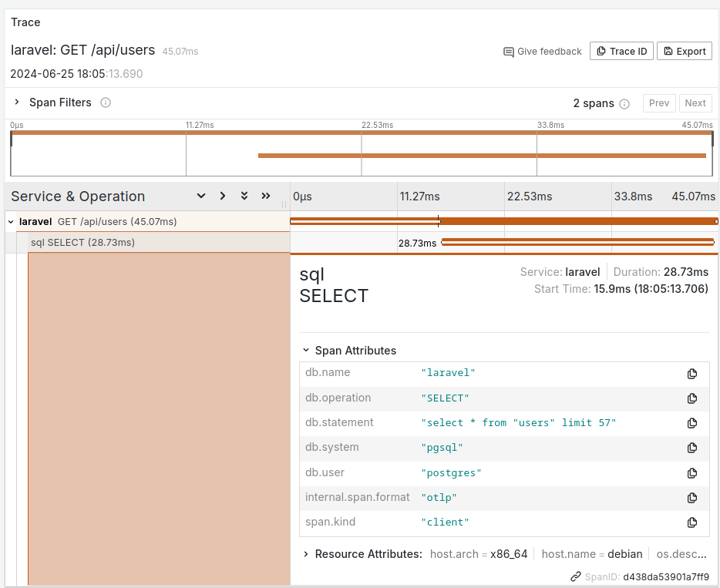Viewport: 720px width, 588px height.
Task: Click the trace title laravel: GET /api/users
Action: [83, 49]
